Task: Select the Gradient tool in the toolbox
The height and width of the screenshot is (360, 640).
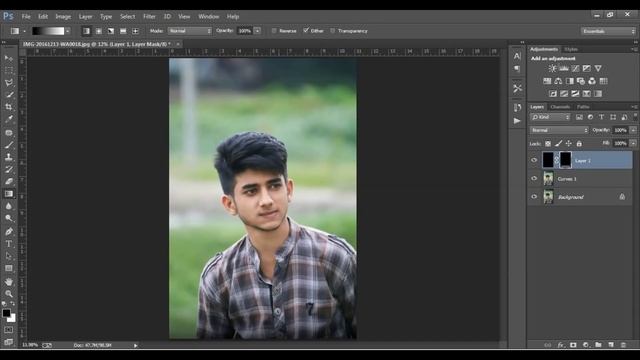Action: [9, 194]
